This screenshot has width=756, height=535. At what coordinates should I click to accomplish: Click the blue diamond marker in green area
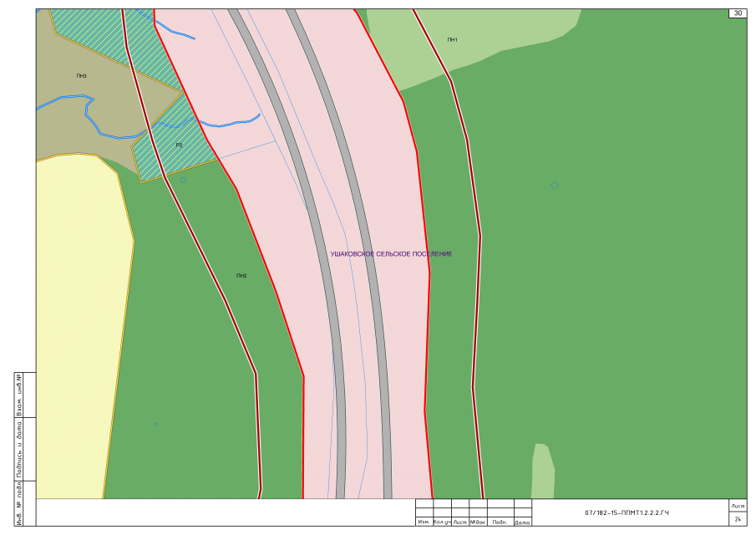pos(555,186)
